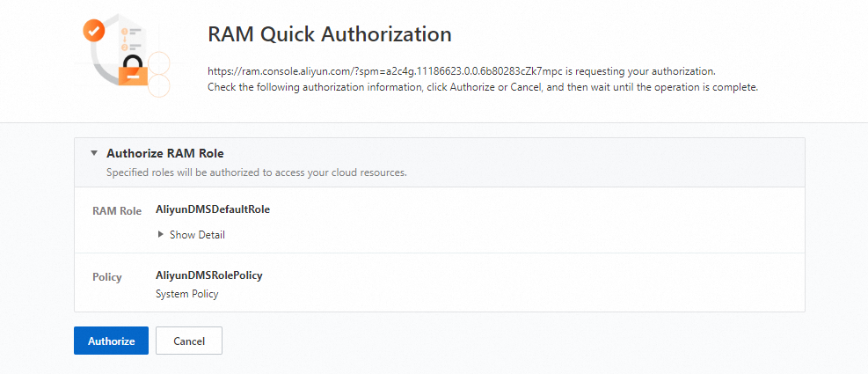The width and height of the screenshot is (868, 374).
Task: Select the AliyunDMSRolePolicy policy name
Action: coord(208,275)
